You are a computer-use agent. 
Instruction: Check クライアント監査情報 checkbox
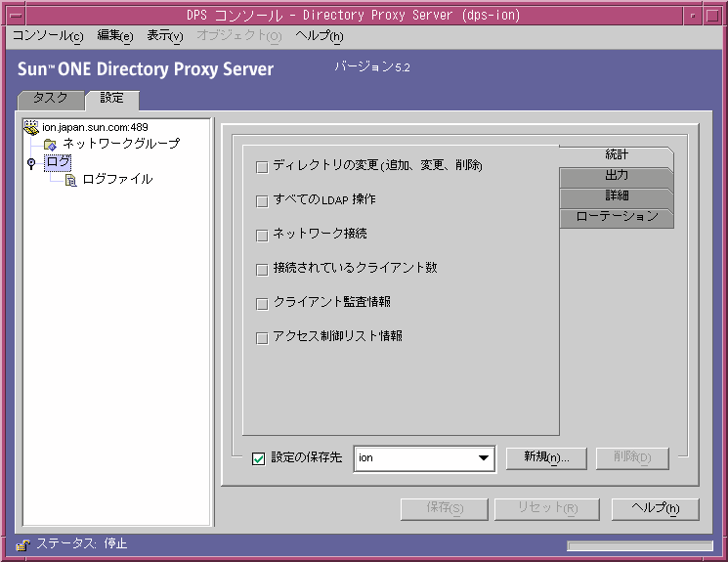262,304
